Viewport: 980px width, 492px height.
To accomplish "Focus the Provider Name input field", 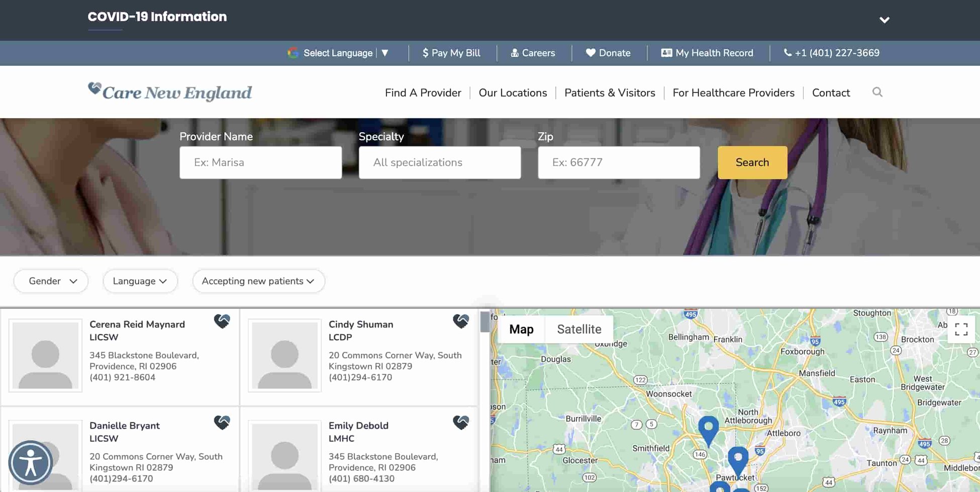I will [x=261, y=162].
